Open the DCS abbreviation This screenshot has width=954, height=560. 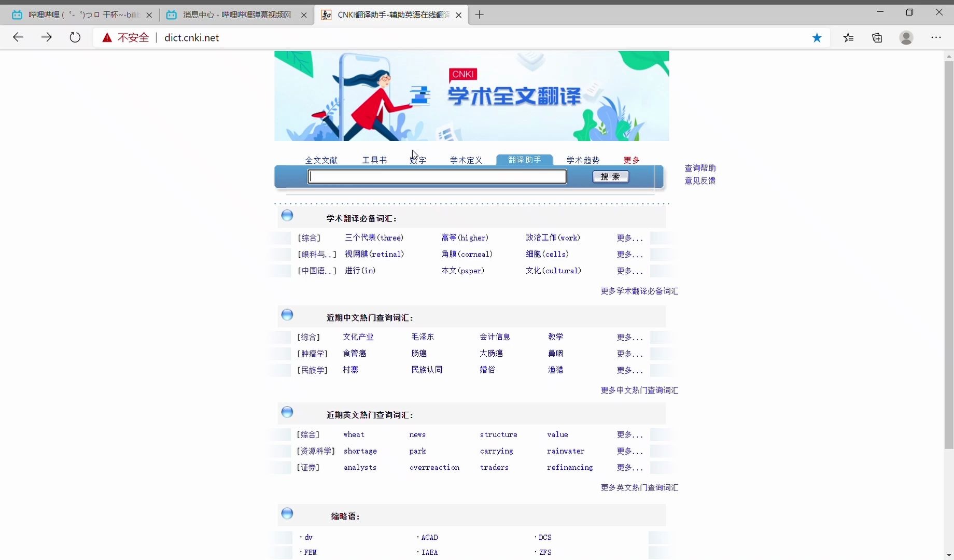(x=545, y=538)
